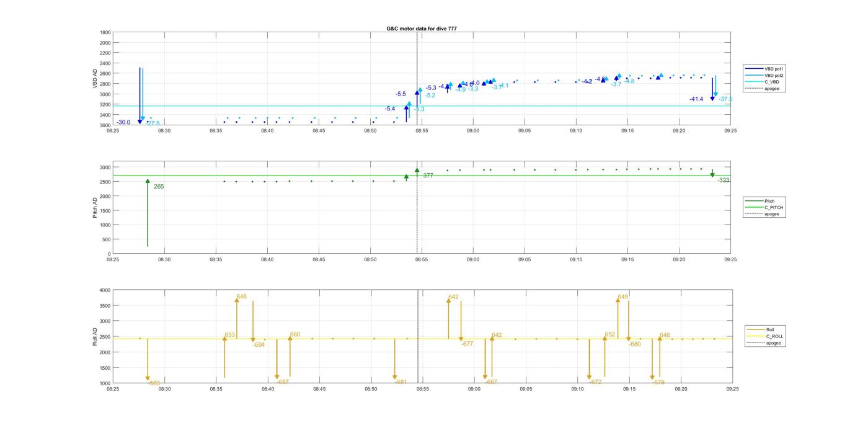Click the '660' roll value label
868x430 pixels.
tap(295, 334)
